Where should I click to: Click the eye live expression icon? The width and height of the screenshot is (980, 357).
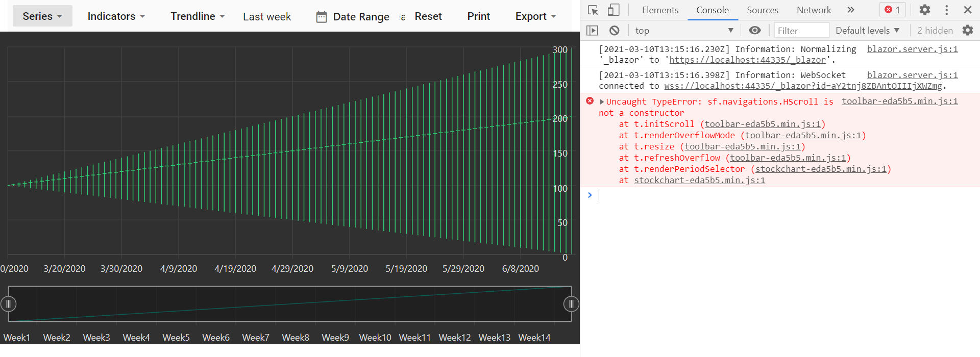point(754,31)
